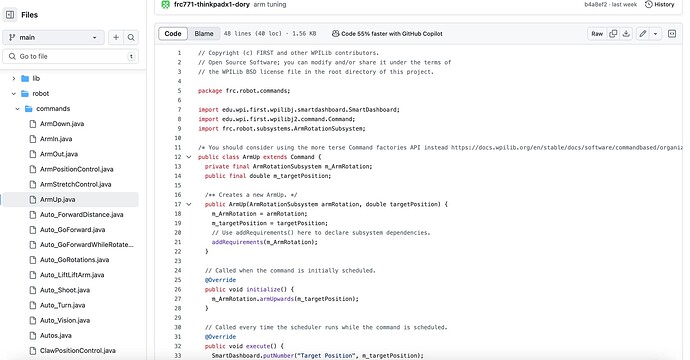Focus the Go to file field

pos(70,56)
